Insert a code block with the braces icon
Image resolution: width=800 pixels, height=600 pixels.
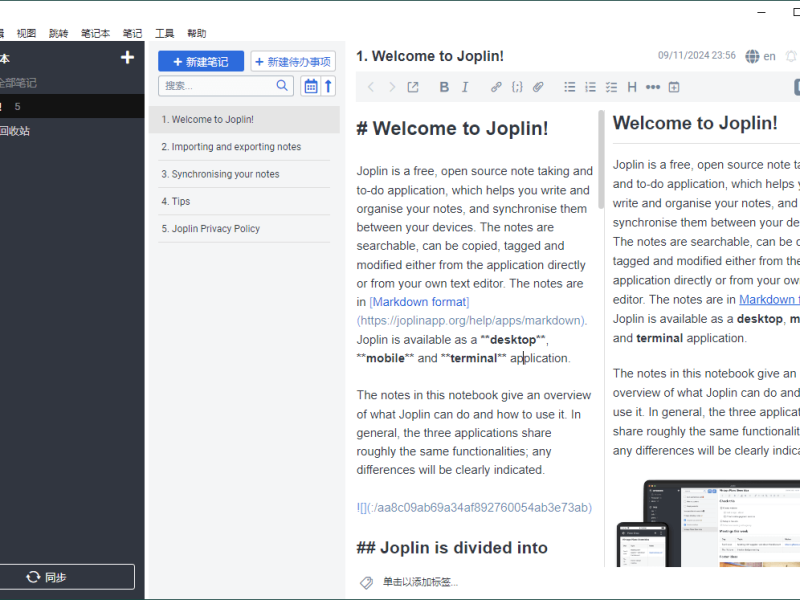tap(517, 87)
